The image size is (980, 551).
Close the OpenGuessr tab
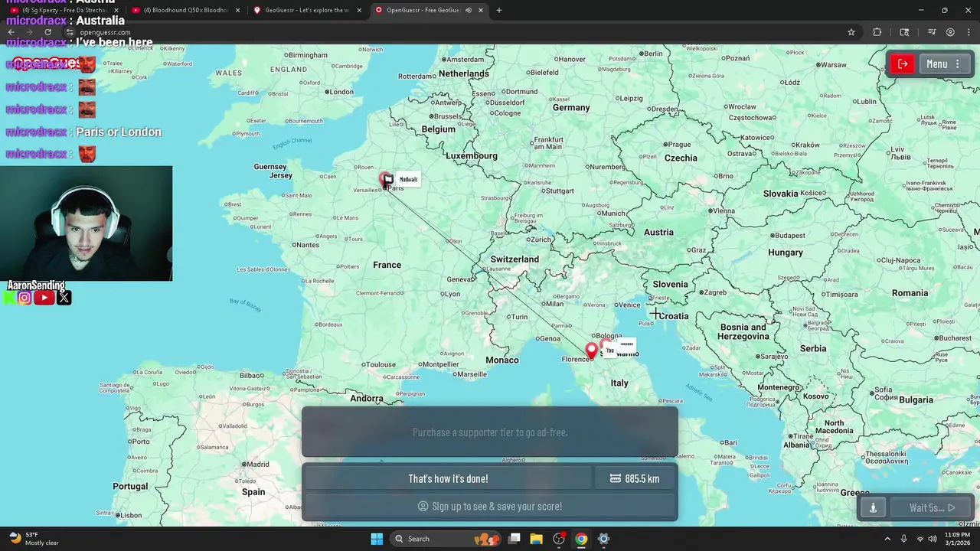[481, 10]
